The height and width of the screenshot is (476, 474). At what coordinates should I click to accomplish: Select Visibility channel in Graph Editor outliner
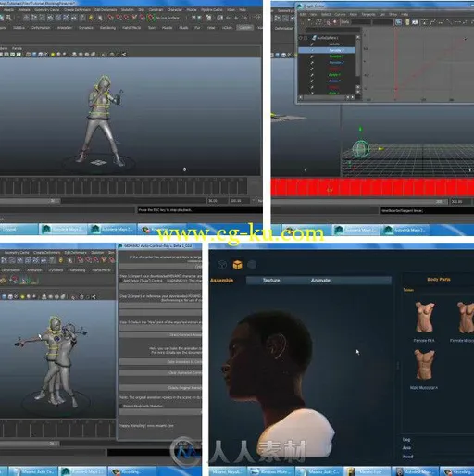point(334,44)
